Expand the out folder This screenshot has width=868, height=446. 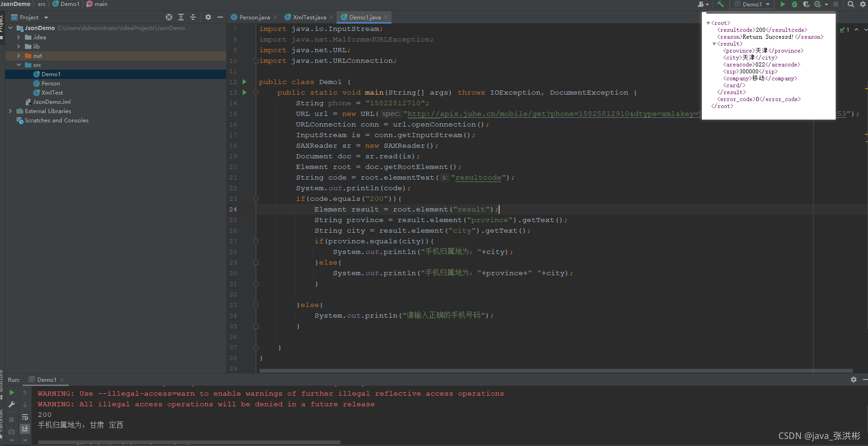(18, 56)
